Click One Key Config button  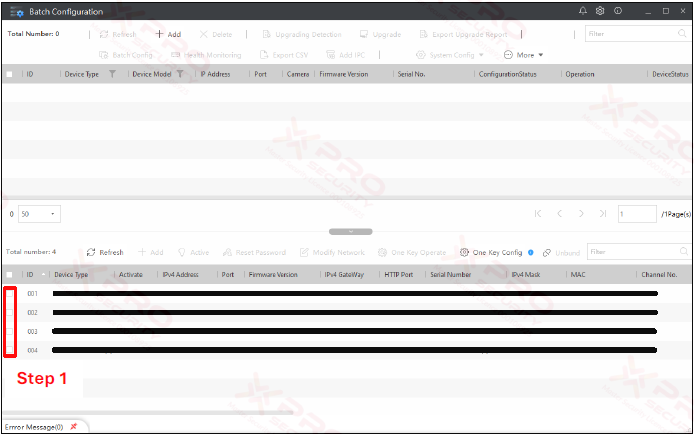tap(491, 253)
